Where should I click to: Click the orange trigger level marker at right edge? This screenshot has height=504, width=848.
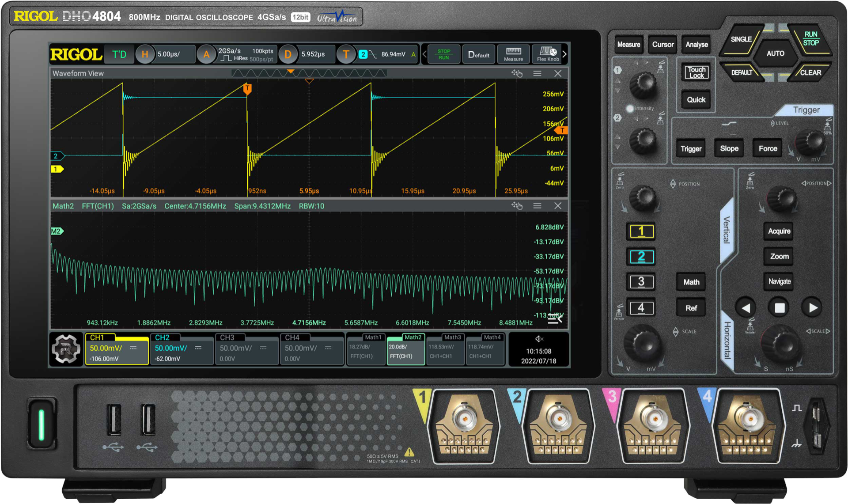click(x=561, y=130)
